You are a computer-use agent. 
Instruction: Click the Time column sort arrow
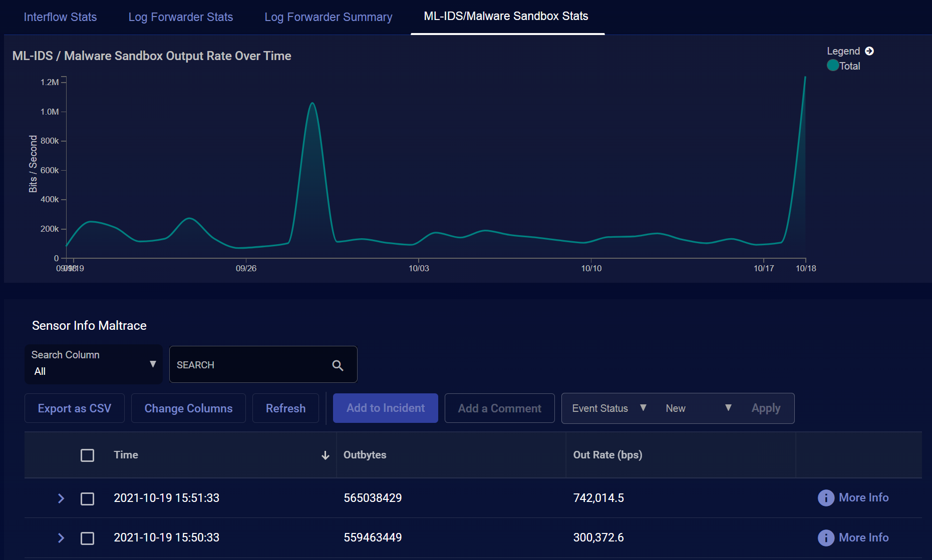326,455
